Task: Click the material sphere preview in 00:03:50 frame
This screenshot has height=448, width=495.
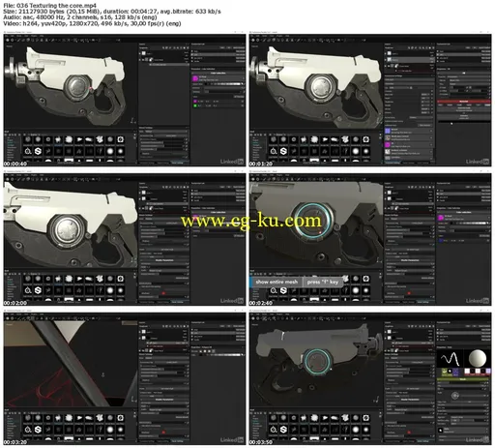Action: (x=477, y=358)
